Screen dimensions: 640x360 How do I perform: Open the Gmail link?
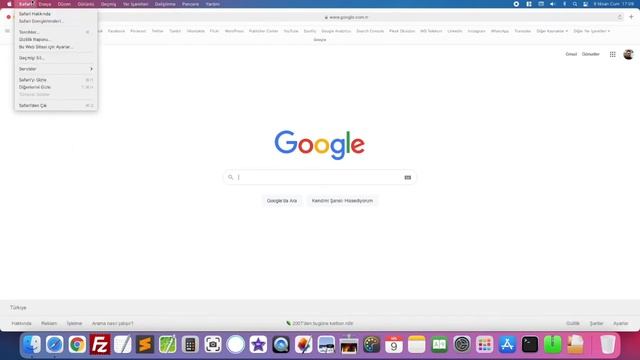click(571, 54)
